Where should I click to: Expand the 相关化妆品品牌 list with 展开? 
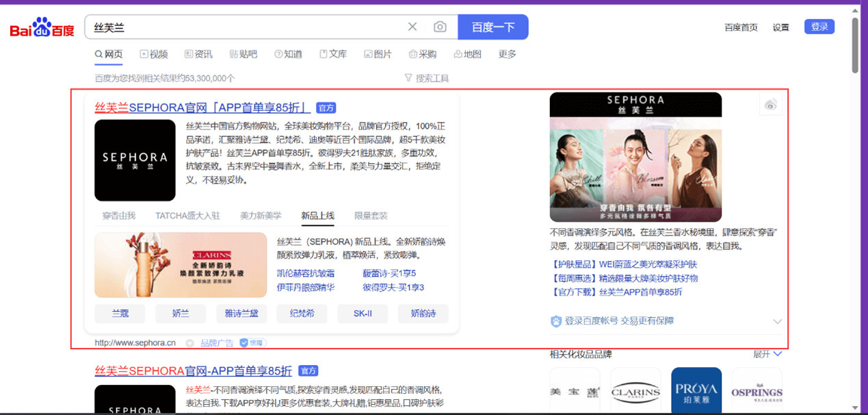point(767,354)
